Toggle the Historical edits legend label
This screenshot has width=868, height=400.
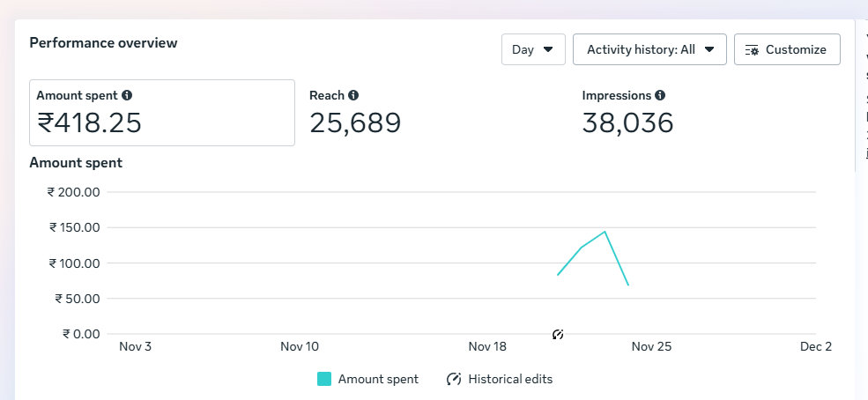(510, 379)
